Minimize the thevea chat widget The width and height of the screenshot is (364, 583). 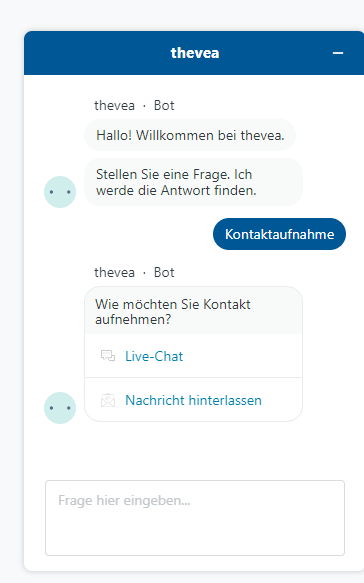[x=338, y=53]
